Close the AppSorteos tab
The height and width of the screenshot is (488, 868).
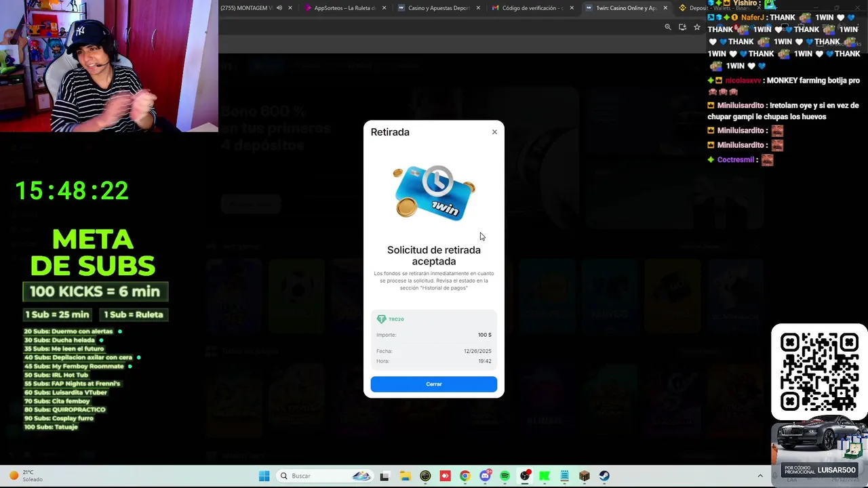384,8
